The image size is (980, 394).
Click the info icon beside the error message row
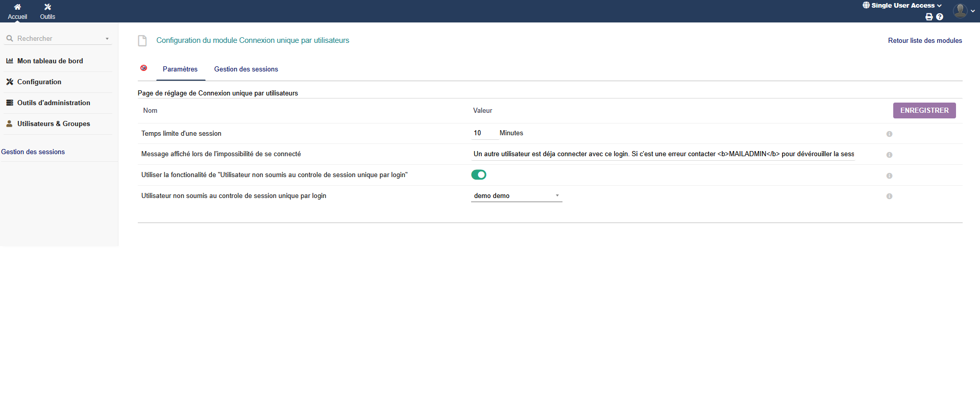click(x=889, y=155)
